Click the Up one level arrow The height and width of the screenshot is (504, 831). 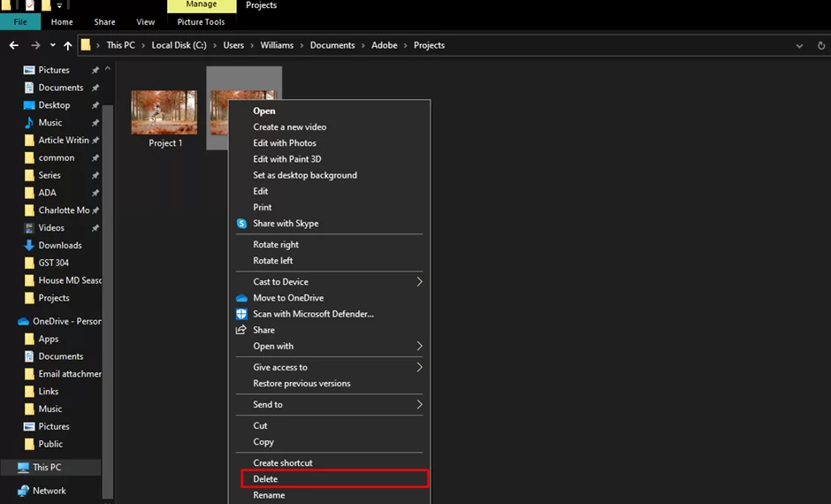point(68,46)
